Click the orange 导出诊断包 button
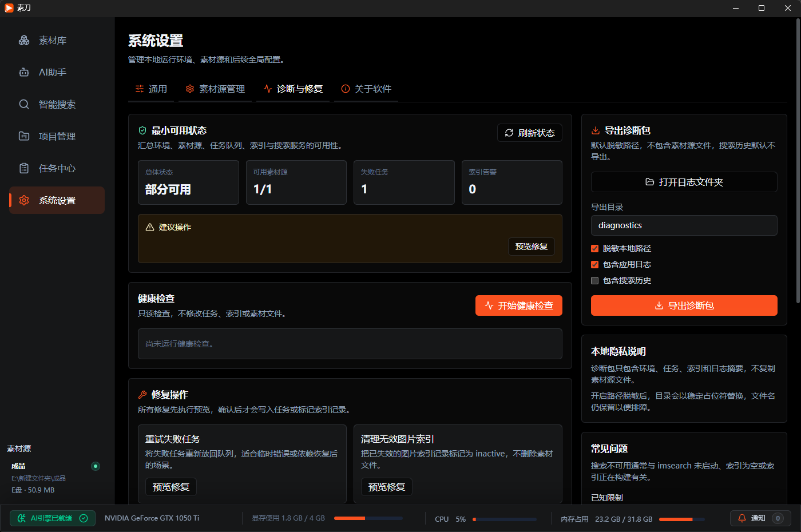The width and height of the screenshot is (801, 532). pyautogui.click(x=684, y=305)
